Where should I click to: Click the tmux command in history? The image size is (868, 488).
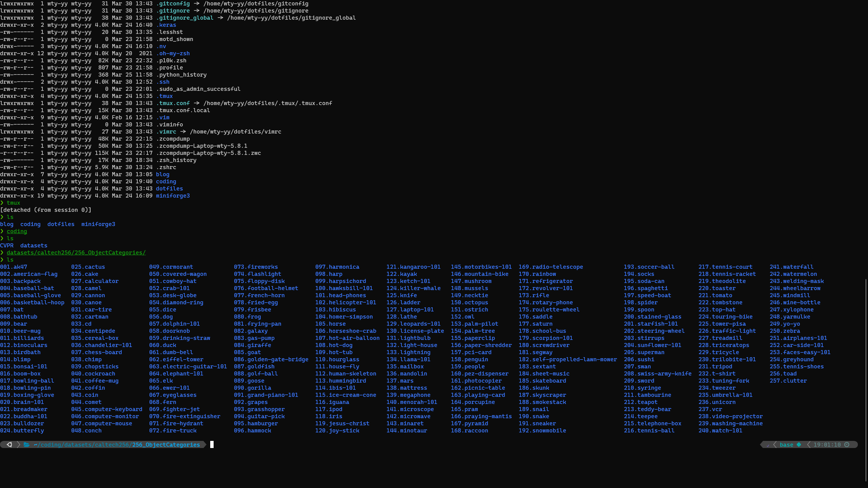[13, 203]
